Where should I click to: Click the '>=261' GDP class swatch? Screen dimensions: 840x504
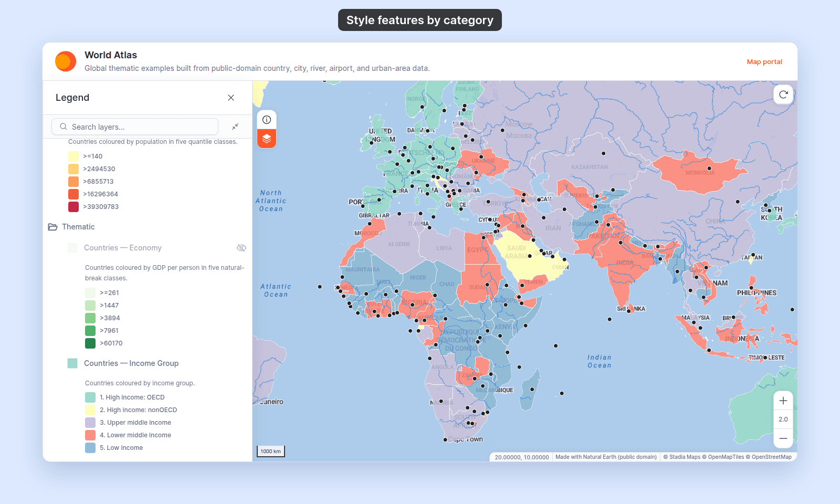90,293
